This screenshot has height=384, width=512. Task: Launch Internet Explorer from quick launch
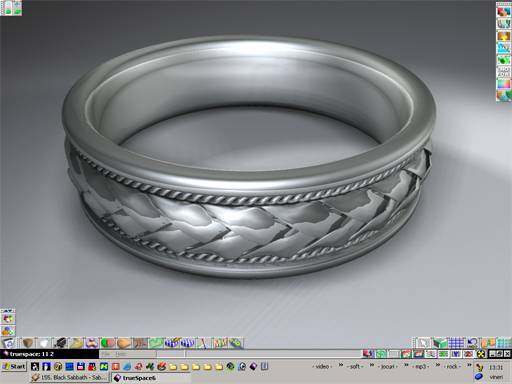click(x=242, y=367)
